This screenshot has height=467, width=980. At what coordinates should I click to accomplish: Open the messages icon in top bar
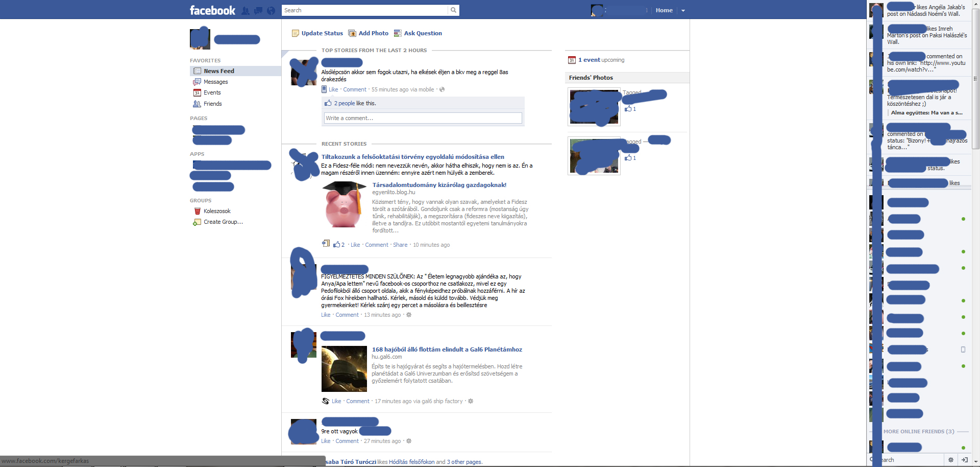[x=258, y=11]
